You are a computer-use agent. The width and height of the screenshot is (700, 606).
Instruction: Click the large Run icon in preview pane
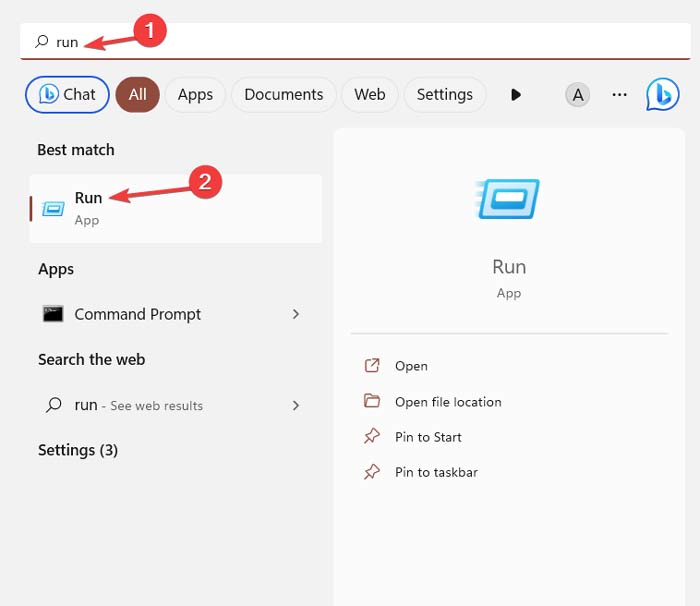click(509, 199)
